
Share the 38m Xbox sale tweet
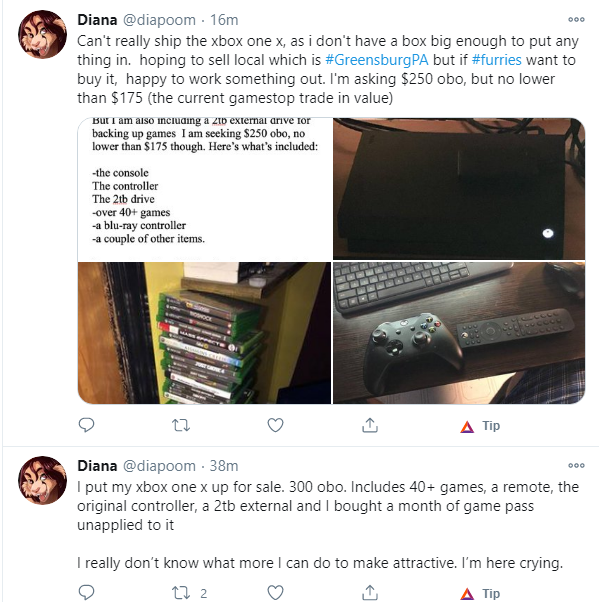[x=370, y=592]
